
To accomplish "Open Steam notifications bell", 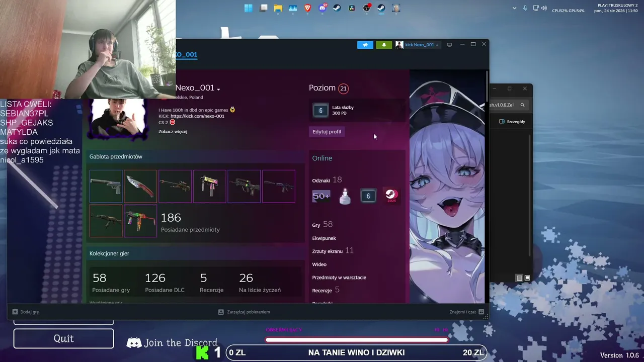I will (x=384, y=45).
